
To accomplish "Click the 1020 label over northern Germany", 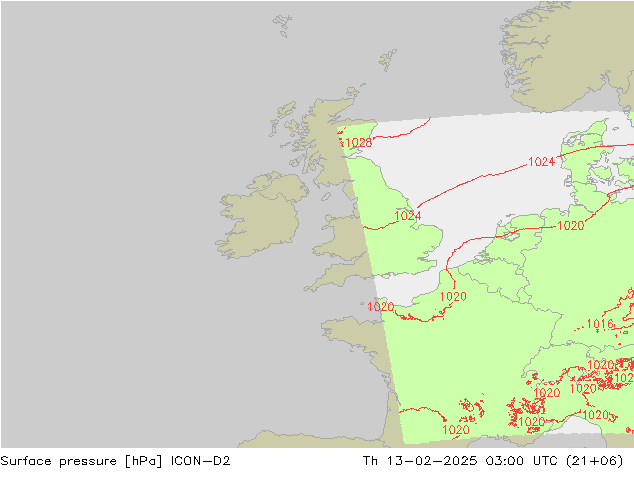I will [571, 226].
